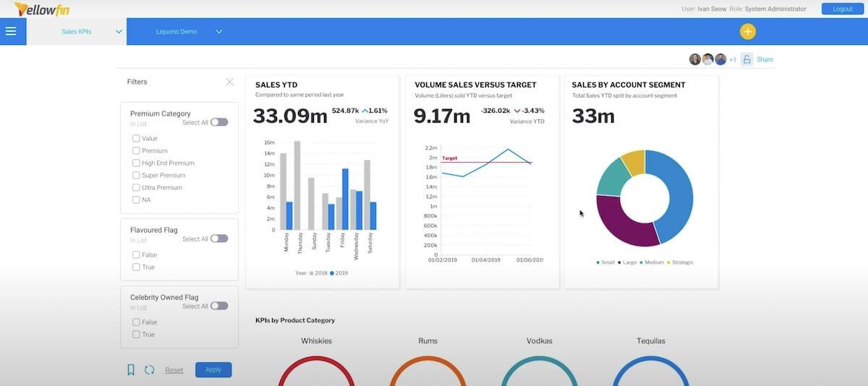This screenshot has height=386, width=868.
Task: Click the 9.17m volume figure
Action: coord(442,115)
